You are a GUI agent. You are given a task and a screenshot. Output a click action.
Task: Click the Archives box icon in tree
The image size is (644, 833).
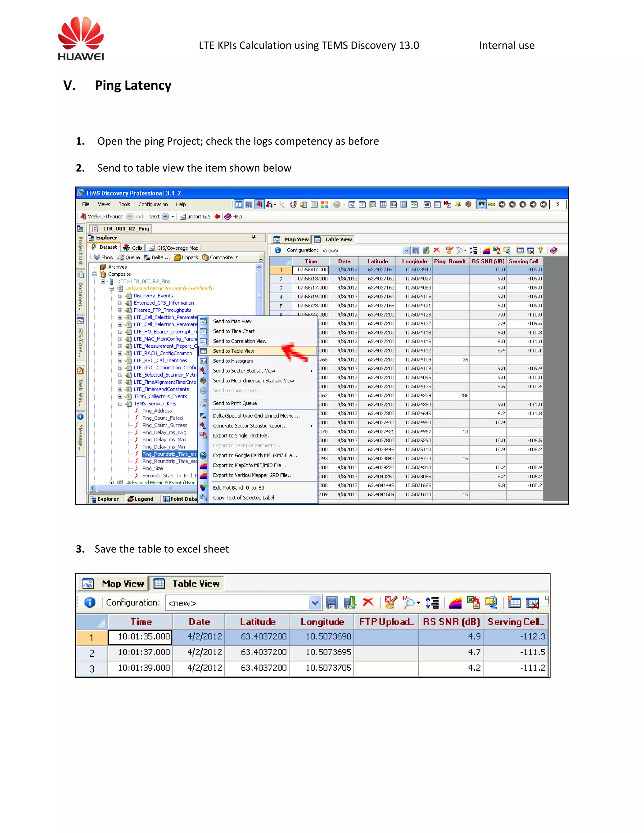(x=103, y=267)
